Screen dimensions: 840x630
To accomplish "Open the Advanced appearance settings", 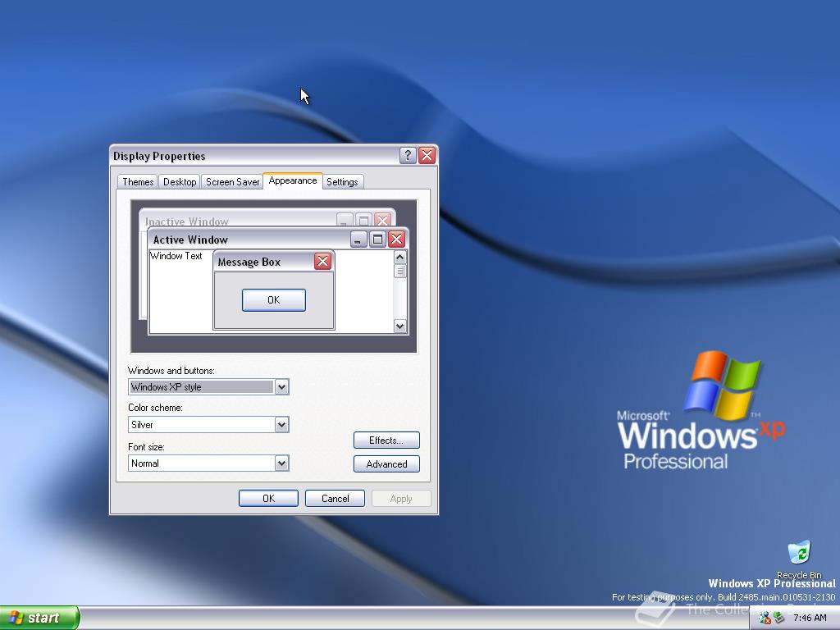I will point(386,464).
